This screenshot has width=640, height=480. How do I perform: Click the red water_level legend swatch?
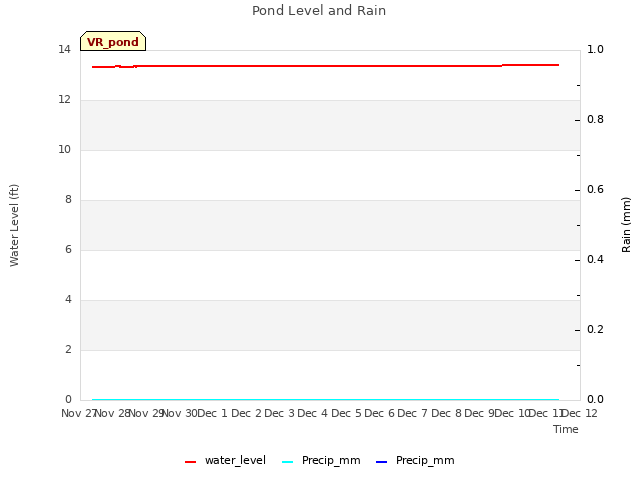click(191, 462)
